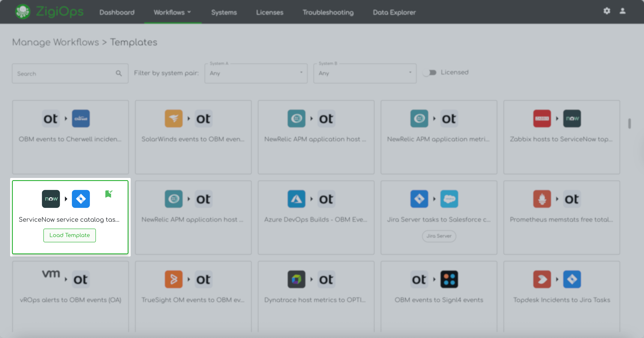644x338 pixels.
Task: Click the Prometheus flame icon
Action: point(542,199)
